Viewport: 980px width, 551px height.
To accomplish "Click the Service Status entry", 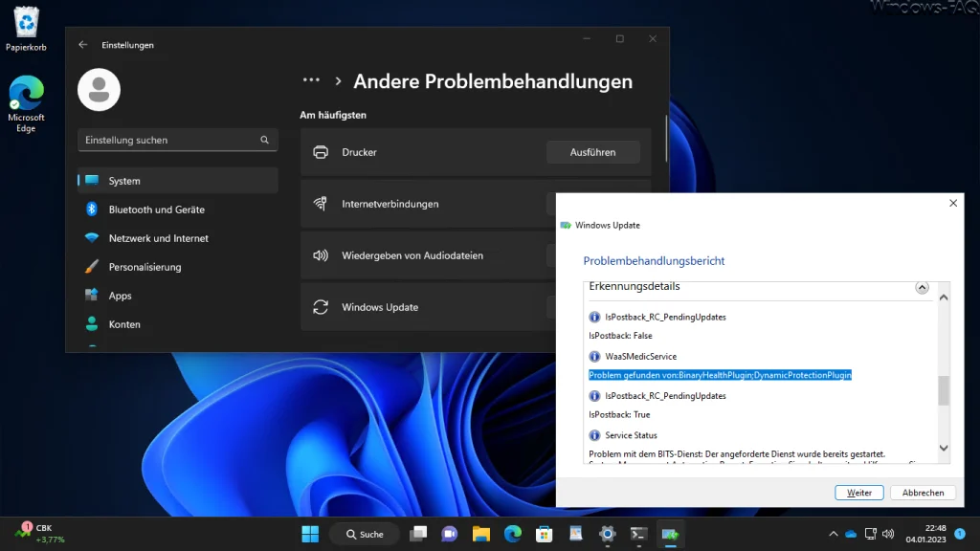I will [x=631, y=435].
